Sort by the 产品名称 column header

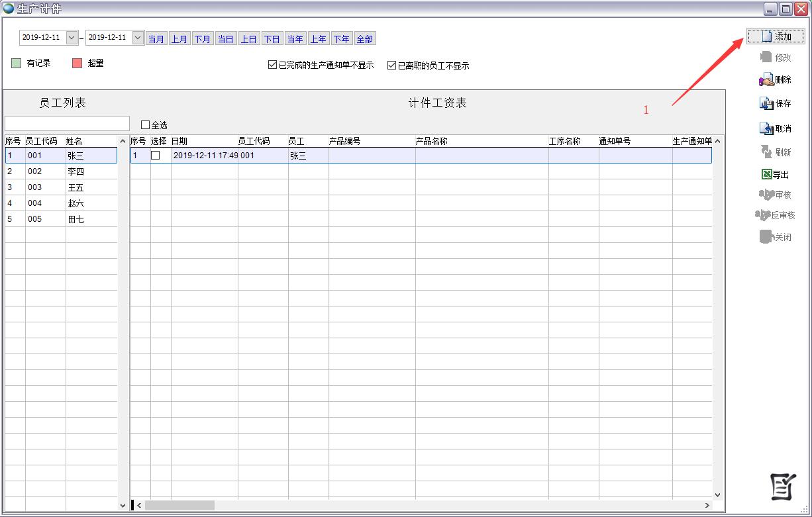point(432,141)
